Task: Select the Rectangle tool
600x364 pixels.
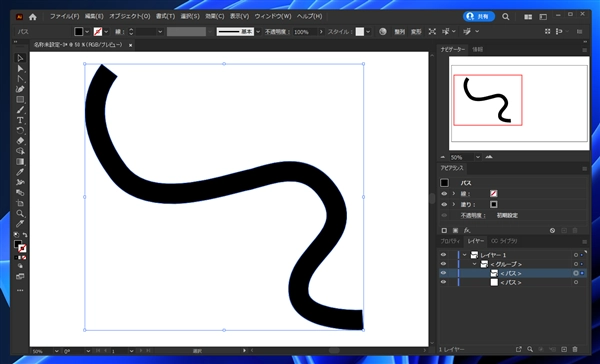Action: coord(20,100)
